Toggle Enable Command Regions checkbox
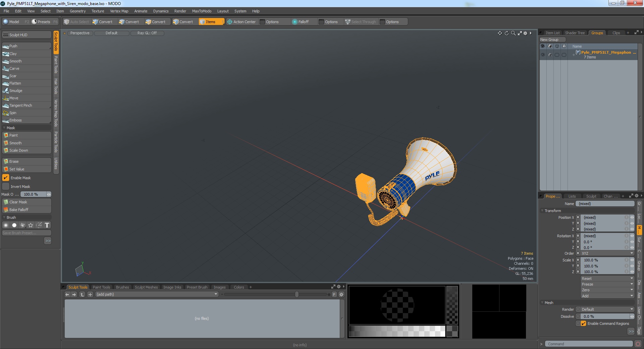 [584, 323]
